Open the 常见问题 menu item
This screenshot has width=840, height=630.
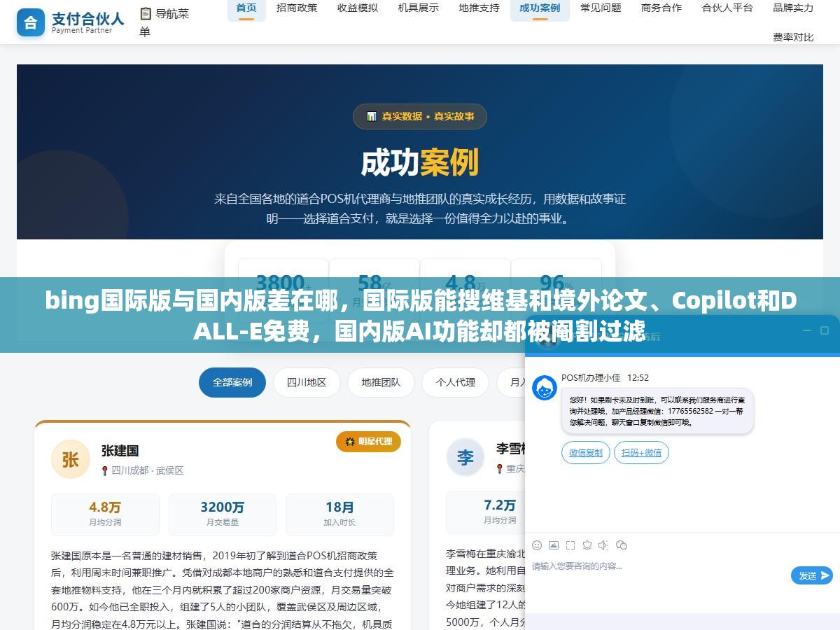click(x=601, y=8)
